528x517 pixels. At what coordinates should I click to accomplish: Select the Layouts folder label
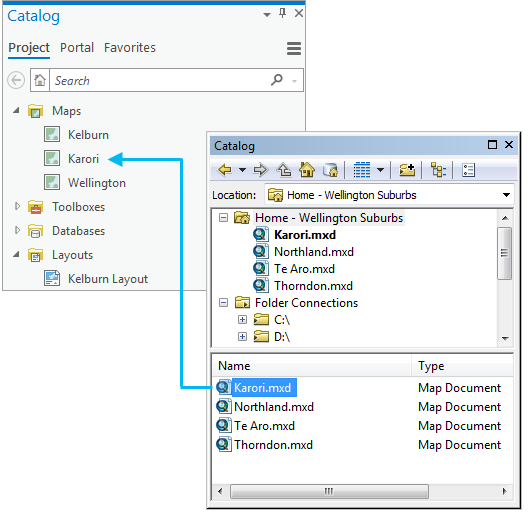pyautogui.click(x=72, y=255)
